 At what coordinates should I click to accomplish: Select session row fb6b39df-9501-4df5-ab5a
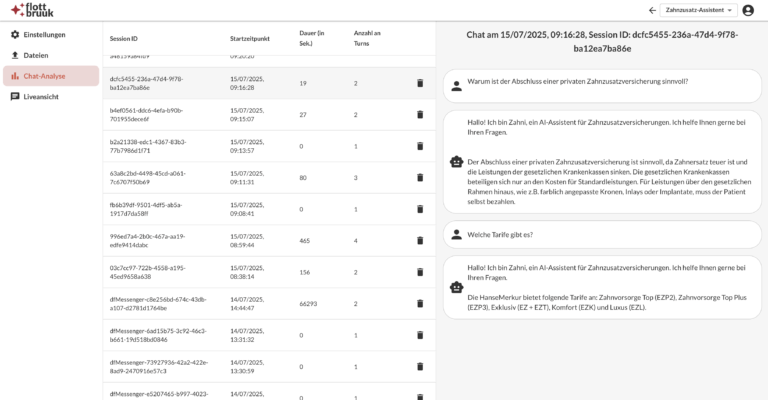tap(269, 209)
